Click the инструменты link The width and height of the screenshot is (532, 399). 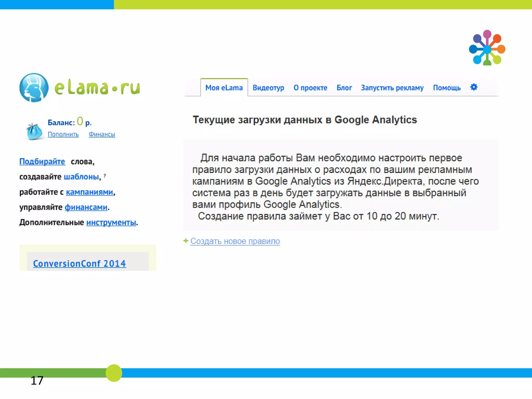click(x=111, y=222)
